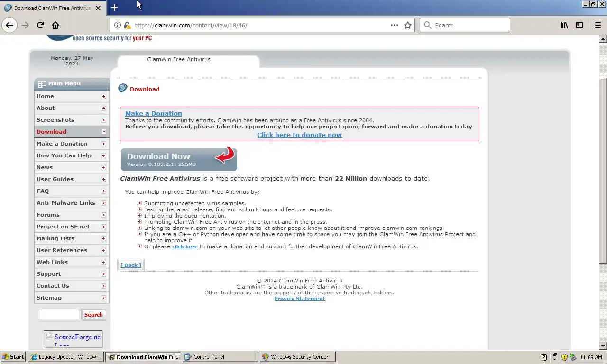607x364 pixels.
Task: Open the Support menu item
Action: click(72, 274)
